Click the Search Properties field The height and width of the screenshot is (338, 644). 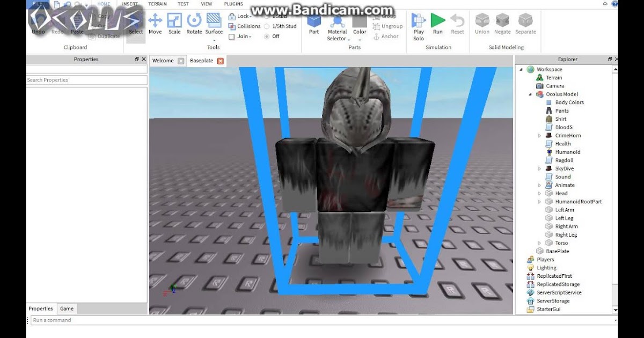86,80
